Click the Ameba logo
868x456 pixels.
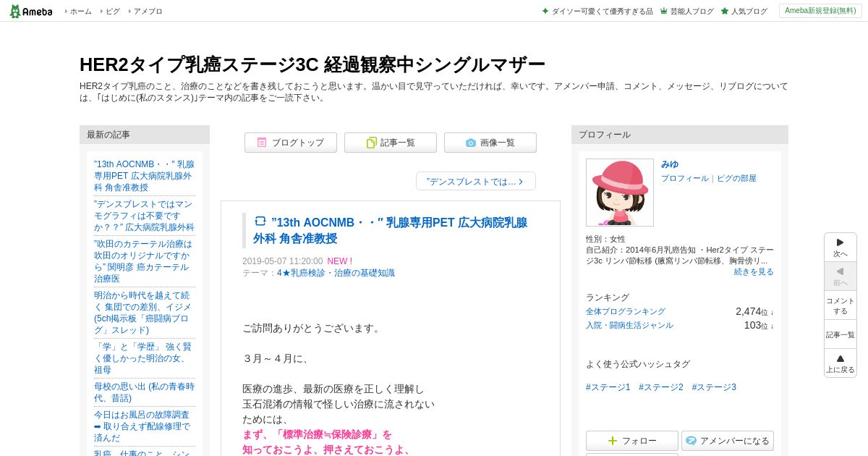coord(31,11)
